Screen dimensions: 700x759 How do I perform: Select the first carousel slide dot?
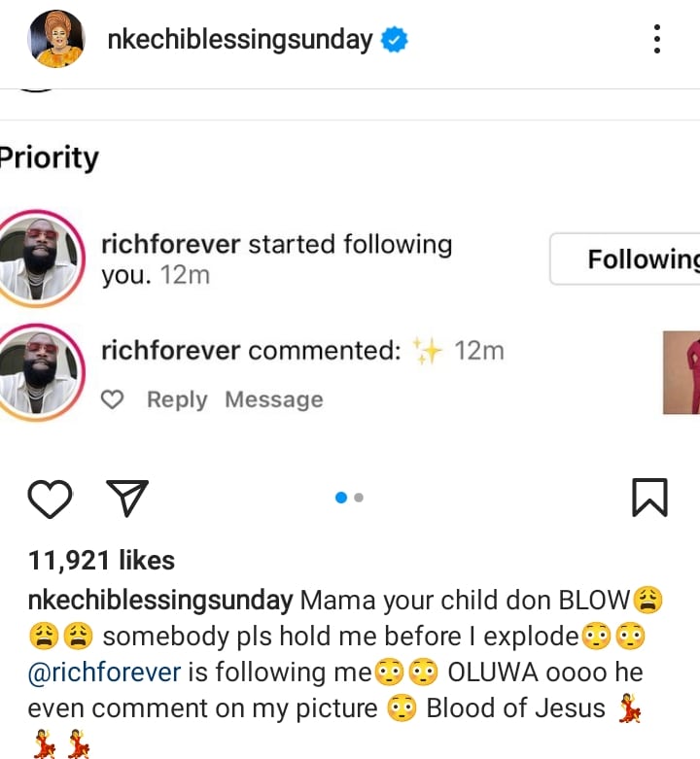pos(341,498)
